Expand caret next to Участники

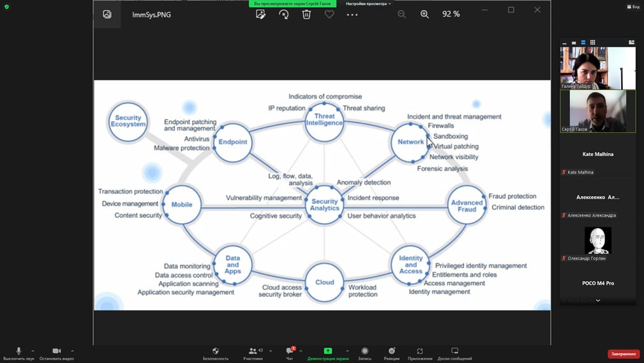tap(270, 351)
